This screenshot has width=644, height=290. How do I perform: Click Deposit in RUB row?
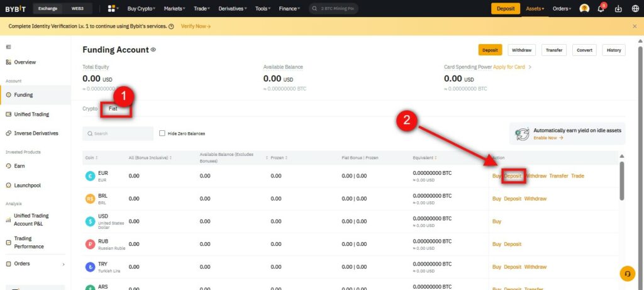coord(513,244)
